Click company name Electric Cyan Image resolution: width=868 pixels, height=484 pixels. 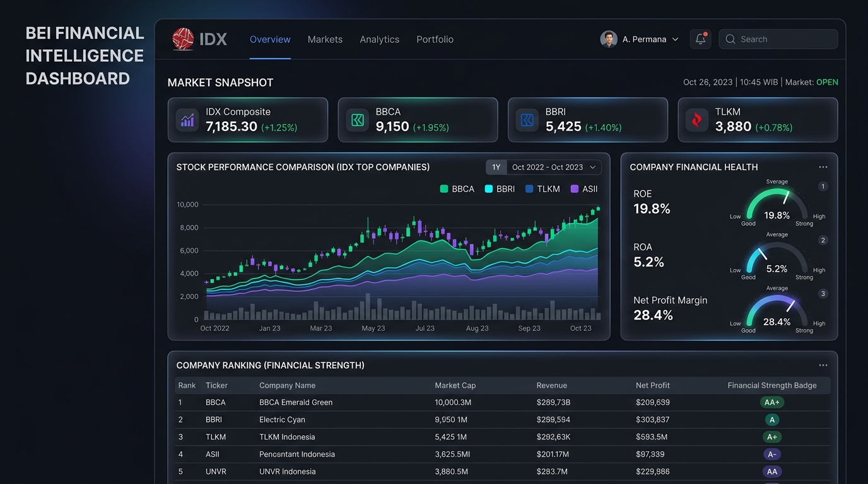tap(282, 420)
